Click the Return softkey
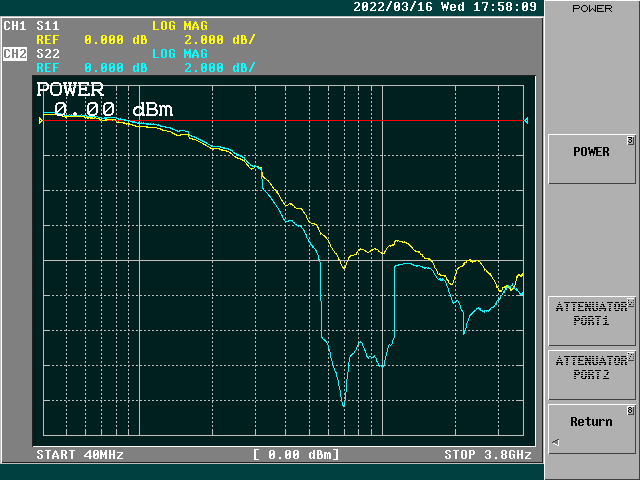Screen dimensions: 640x480 click(x=591, y=429)
